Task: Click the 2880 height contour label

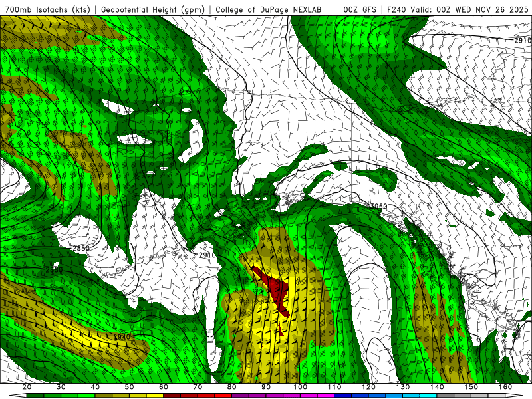Action: tap(55, 270)
